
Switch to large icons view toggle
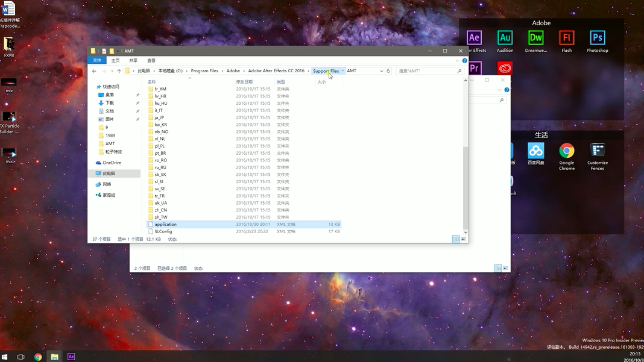tap(463, 239)
